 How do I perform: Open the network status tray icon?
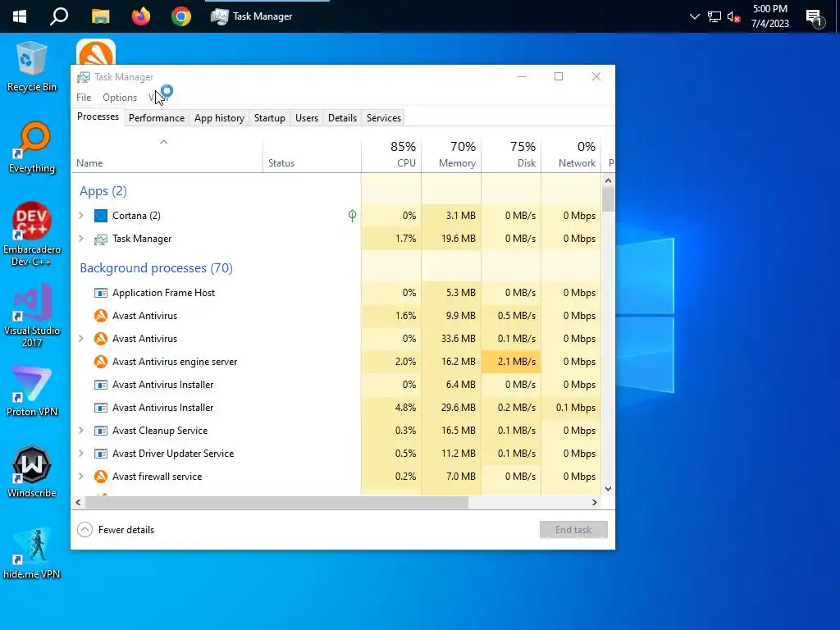tap(714, 16)
